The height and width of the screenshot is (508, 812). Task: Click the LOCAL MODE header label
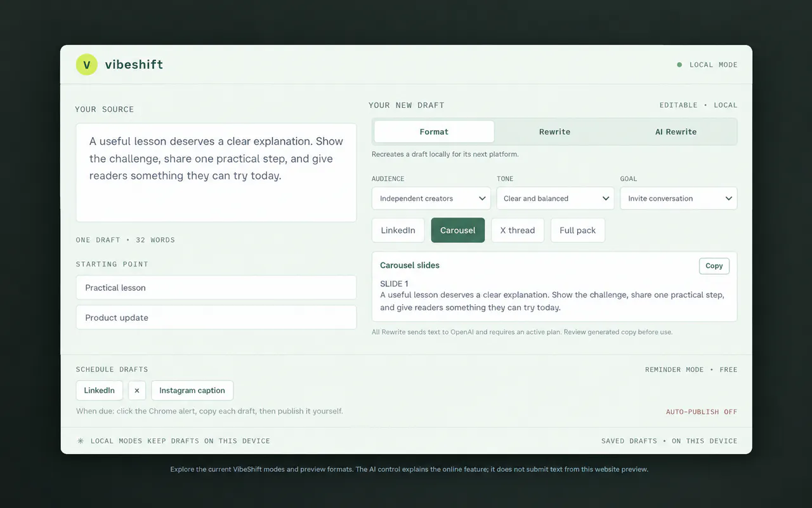click(714, 65)
